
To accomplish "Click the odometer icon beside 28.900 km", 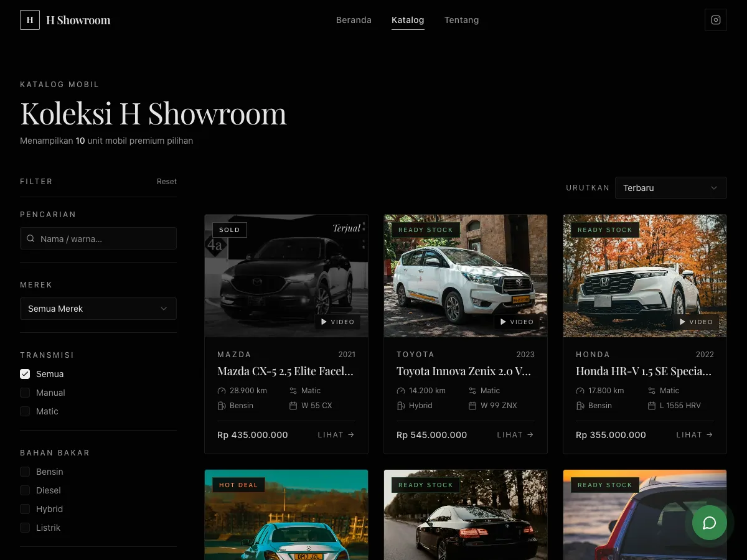I will pos(222,391).
